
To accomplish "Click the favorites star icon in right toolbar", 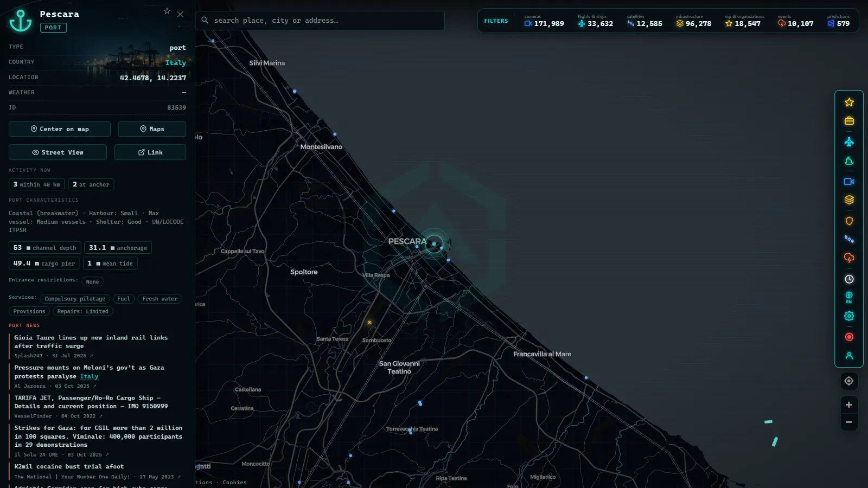I will click(x=849, y=102).
